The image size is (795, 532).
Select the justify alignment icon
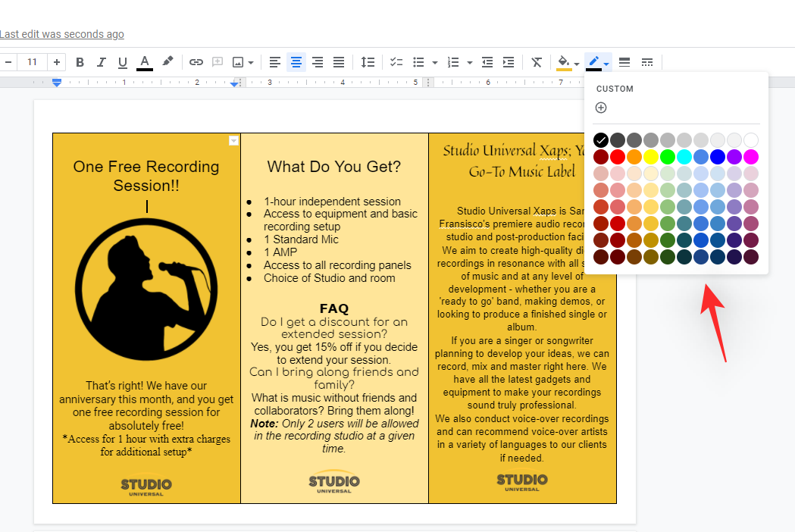339,62
